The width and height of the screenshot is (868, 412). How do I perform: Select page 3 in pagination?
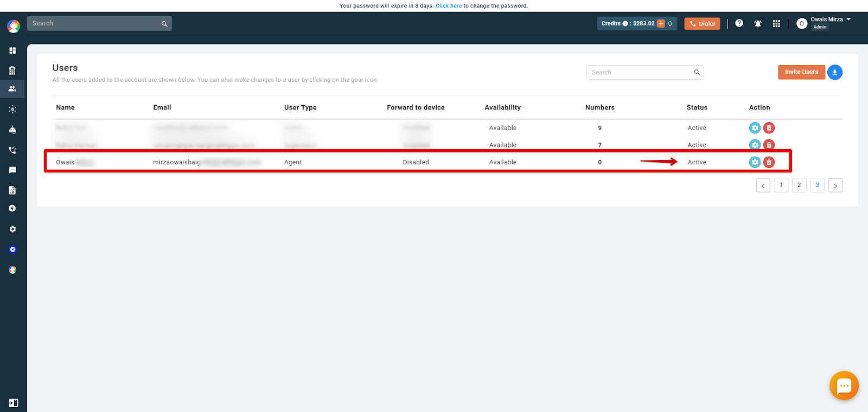point(817,185)
